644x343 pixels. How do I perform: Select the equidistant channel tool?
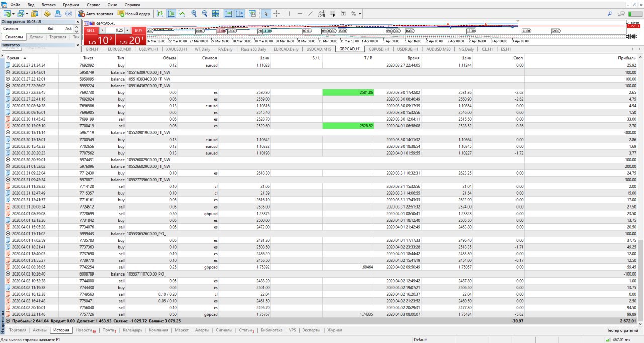point(321,14)
